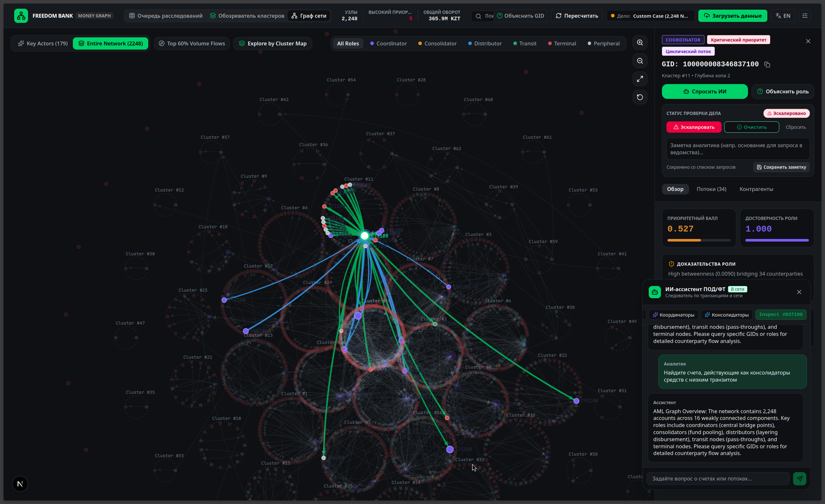This screenshot has width=825, height=504.
Task: Open Очередь расследований tab
Action: (x=166, y=16)
